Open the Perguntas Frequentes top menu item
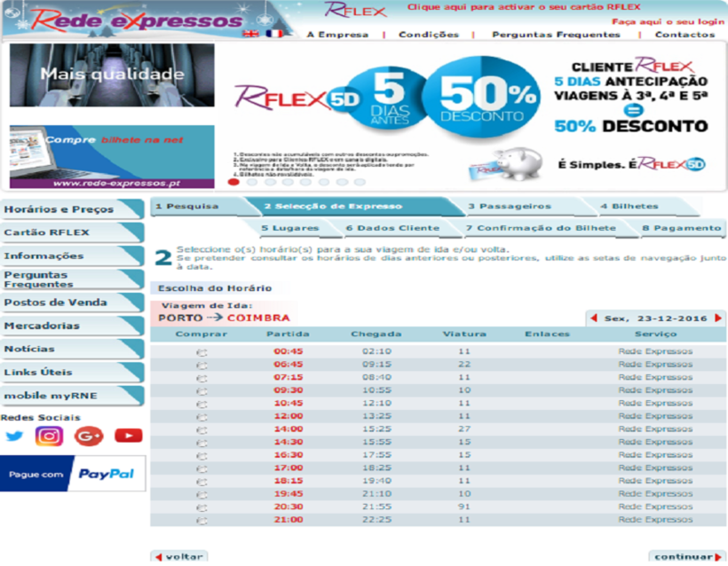 (x=556, y=35)
